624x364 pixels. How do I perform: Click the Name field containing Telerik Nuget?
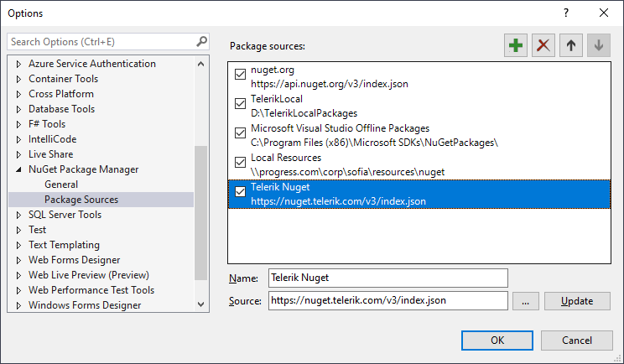point(388,278)
